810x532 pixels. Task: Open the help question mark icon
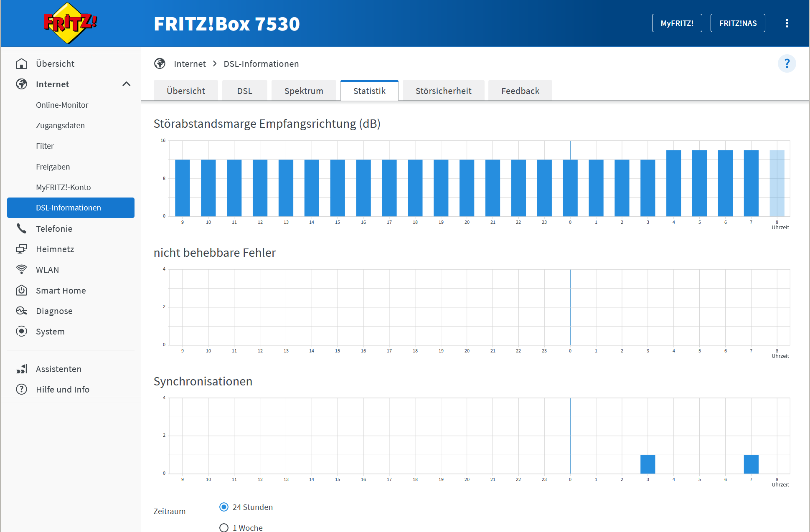click(x=787, y=63)
